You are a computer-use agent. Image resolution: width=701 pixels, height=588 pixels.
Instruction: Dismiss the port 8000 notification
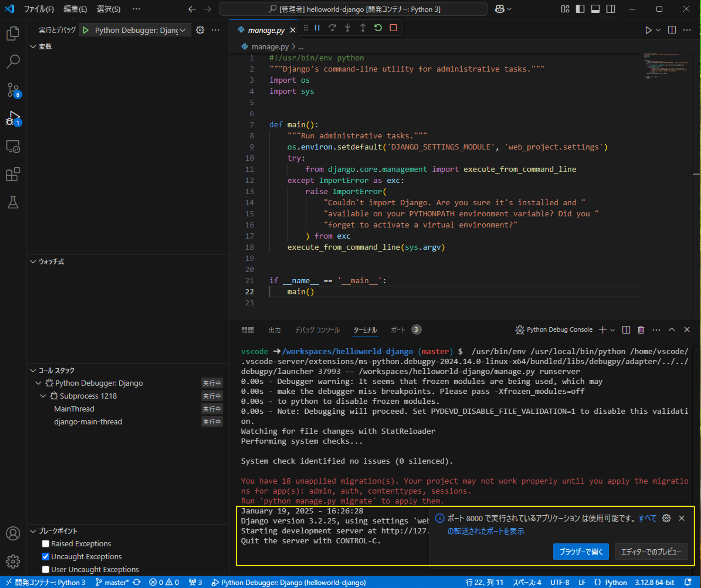[682, 518]
